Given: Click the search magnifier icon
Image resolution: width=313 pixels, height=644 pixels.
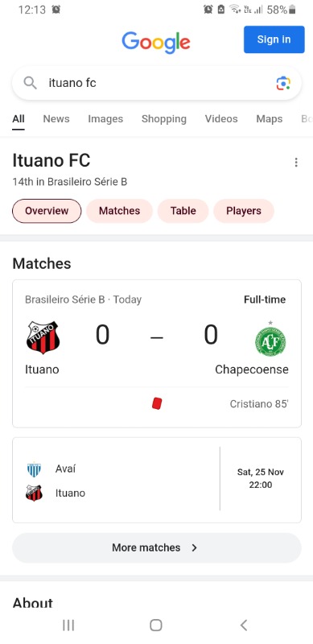Looking at the screenshot, I should tap(30, 83).
